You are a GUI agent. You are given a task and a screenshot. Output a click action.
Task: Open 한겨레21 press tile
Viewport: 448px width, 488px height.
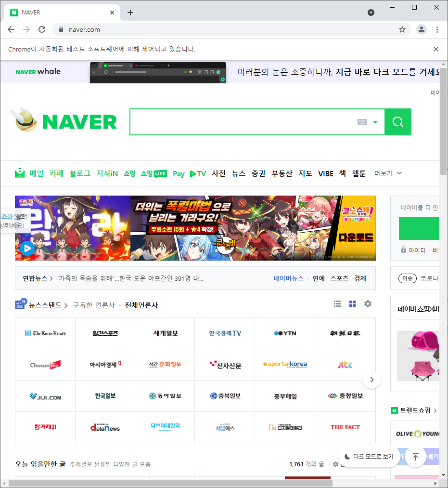(x=45, y=427)
